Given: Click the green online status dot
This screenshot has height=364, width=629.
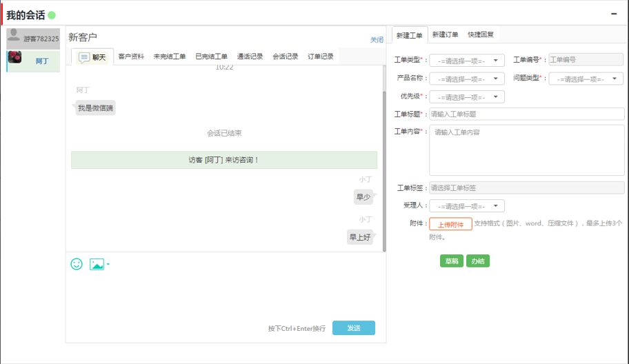Looking at the screenshot, I should [x=52, y=15].
